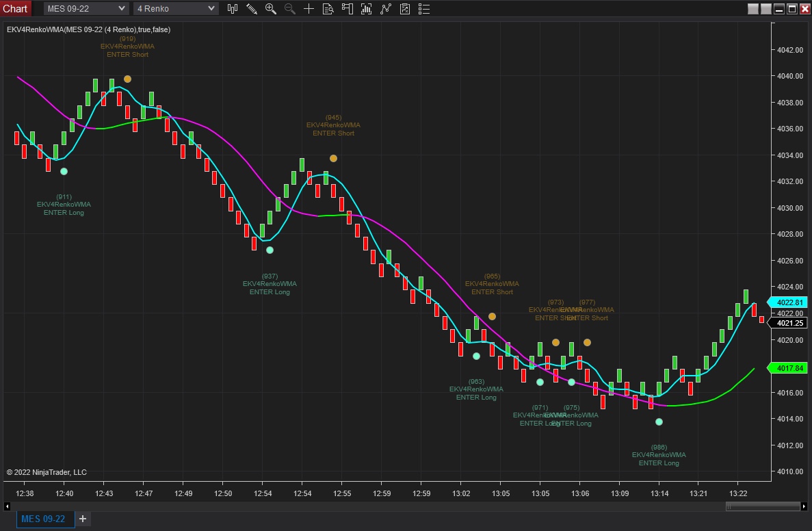Click the green 4017.84 price marker
This screenshot has width=812, height=531.
(x=788, y=368)
